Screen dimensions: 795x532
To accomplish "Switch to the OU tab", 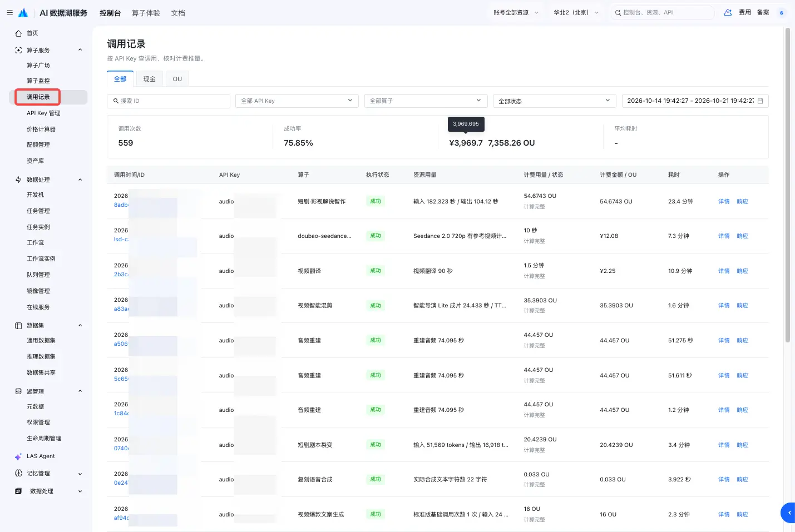I will pyautogui.click(x=177, y=79).
